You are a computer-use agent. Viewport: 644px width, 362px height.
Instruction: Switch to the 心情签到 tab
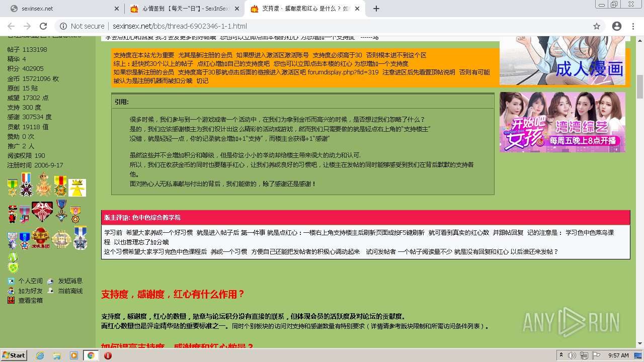[184, 9]
